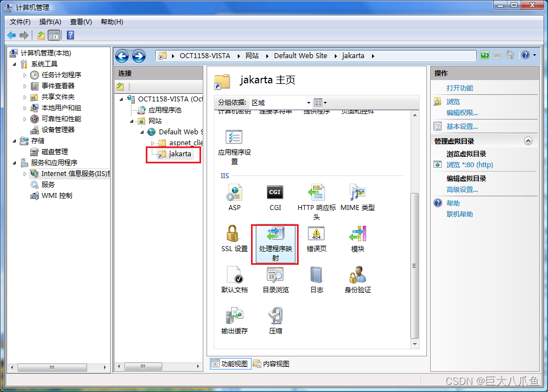Expand the Internet 信息服务(IIS) node
Viewport: 548px width, 392px height.
pos(25,173)
